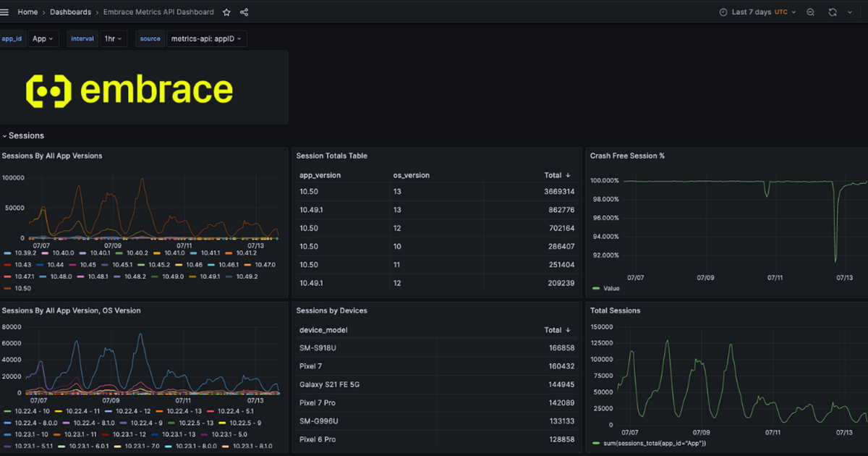Click the SM-S918U device row
Screen dimensions: 868x456
pos(435,348)
